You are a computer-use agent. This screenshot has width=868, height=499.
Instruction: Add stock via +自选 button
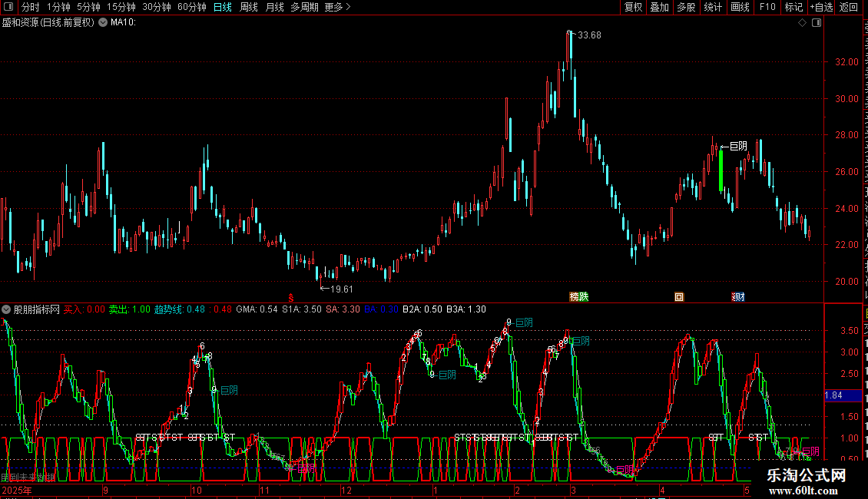(x=821, y=7)
